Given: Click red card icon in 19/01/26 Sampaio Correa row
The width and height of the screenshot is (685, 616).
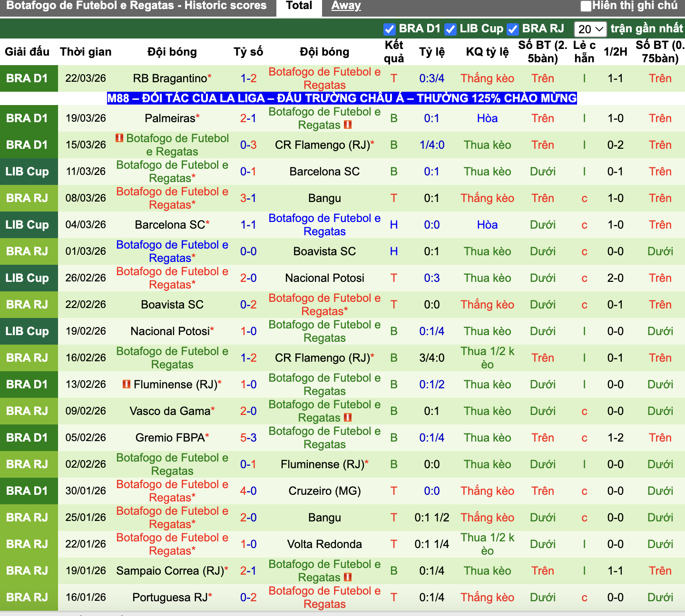Looking at the screenshot, I should coord(348,577).
